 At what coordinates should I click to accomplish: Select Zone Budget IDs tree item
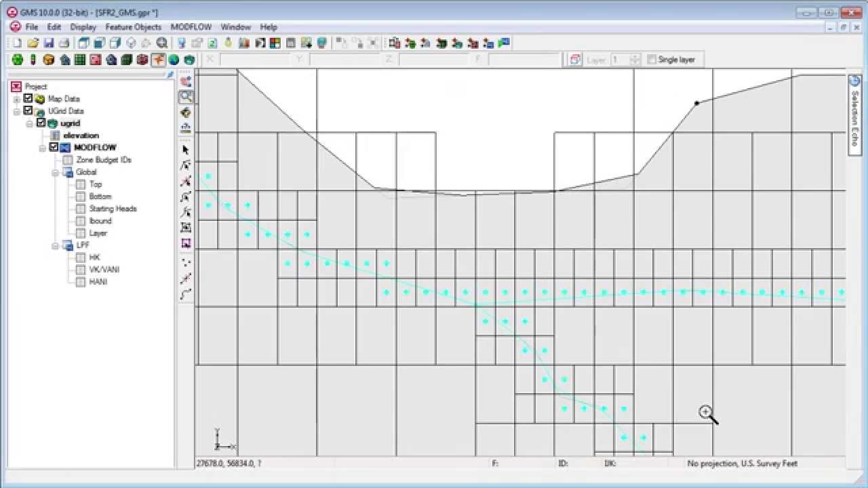(104, 160)
